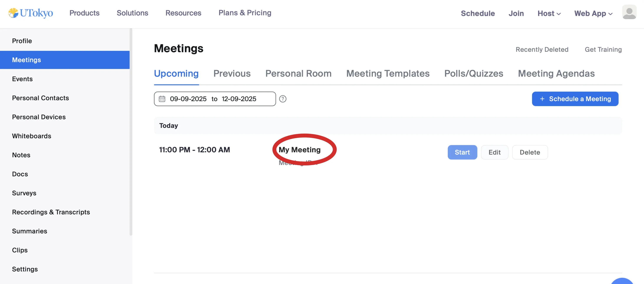Go to Whiteboards in sidebar
This screenshot has width=644, height=284.
(31, 136)
